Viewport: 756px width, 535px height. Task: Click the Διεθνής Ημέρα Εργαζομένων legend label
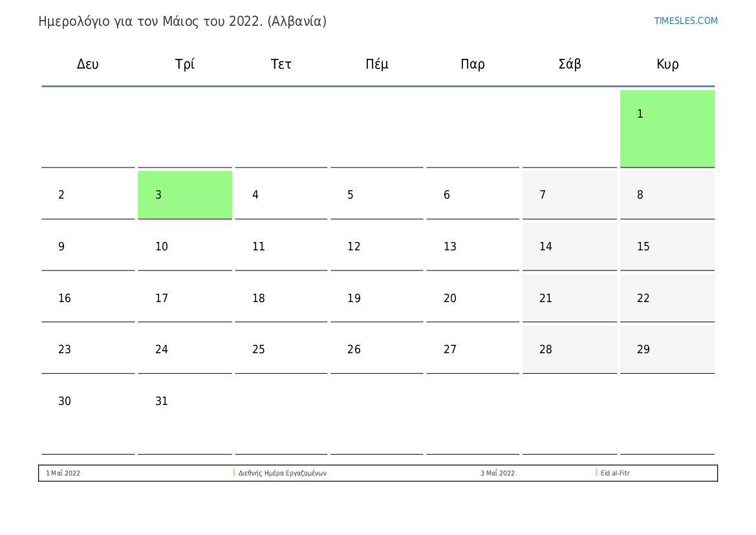tap(283, 474)
